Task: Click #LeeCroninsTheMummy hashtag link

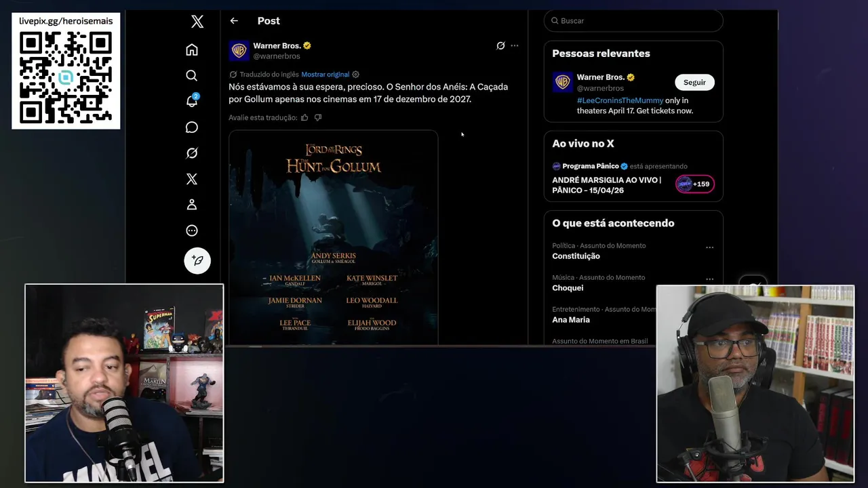Action: coord(620,100)
